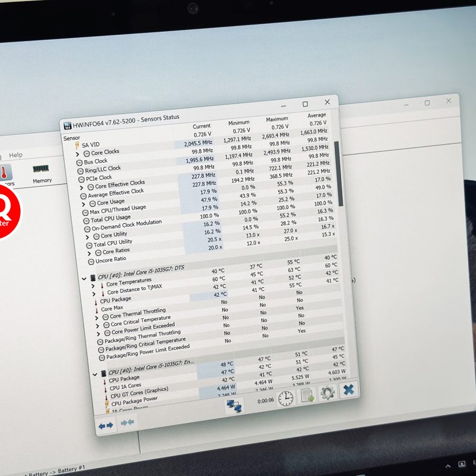Expand the Core Distance to TjMAX row
This screenshot has width=476, height=476.
tap(94, 294)
